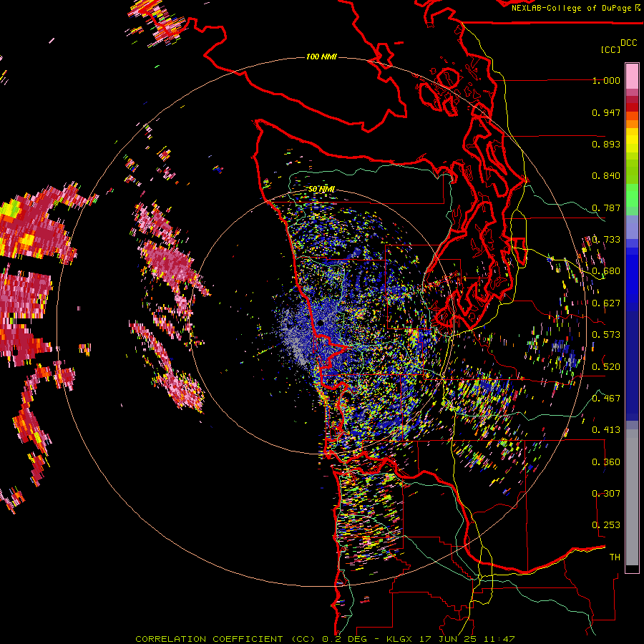Screen dimensions: 644x644
Task: Click the 0.787 scale label
Action: point(606,208)
